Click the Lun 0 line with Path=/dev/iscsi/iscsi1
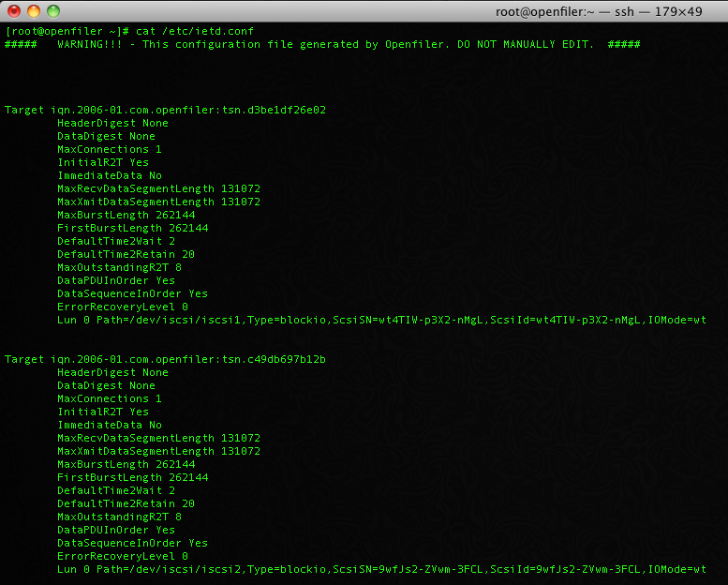 tap(381, 320)
